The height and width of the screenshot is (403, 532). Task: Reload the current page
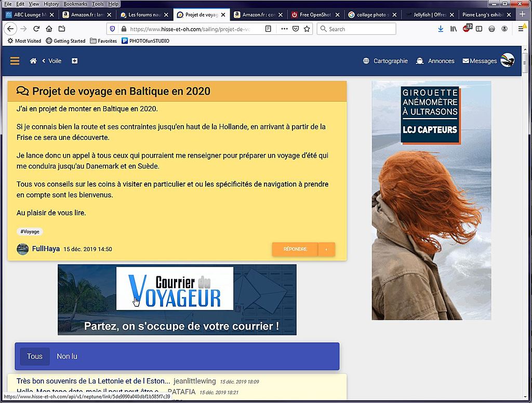click(x=36, y=29)
